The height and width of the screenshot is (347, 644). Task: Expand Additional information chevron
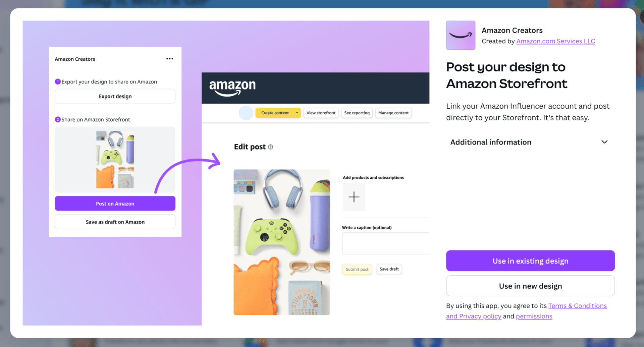pyautogui.click(x=604, y=142)
